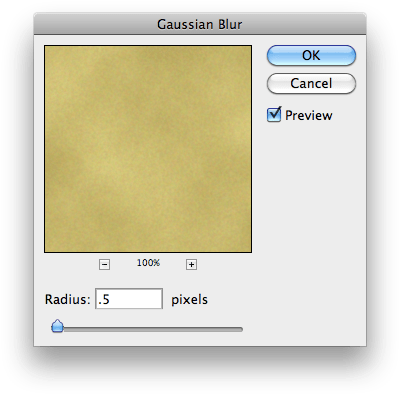Click the Radius input field

[x=129, y=299]
